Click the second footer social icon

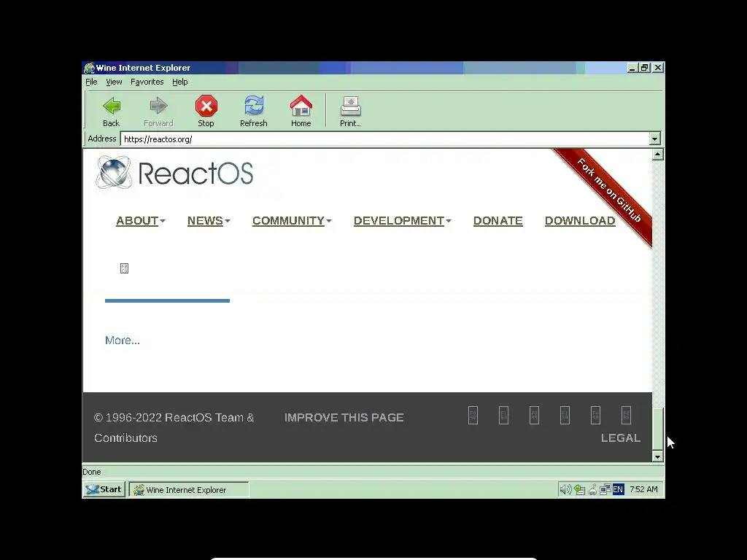(503, 415)
